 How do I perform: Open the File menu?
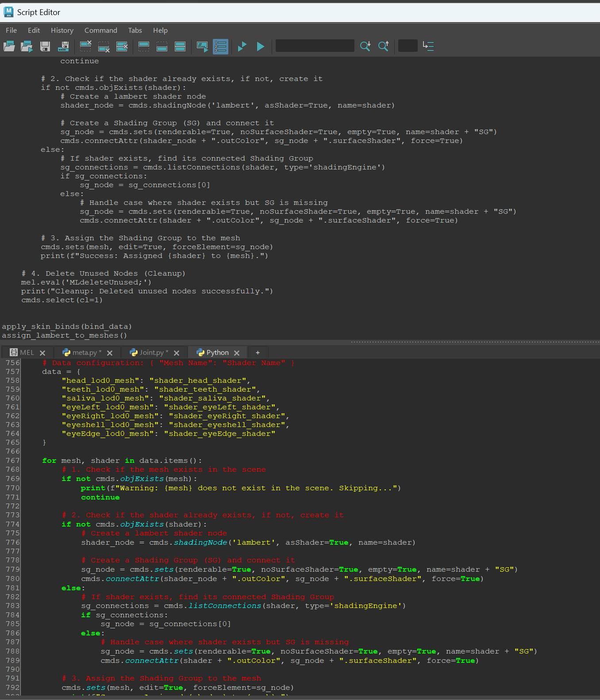click(x=12, y=31)
